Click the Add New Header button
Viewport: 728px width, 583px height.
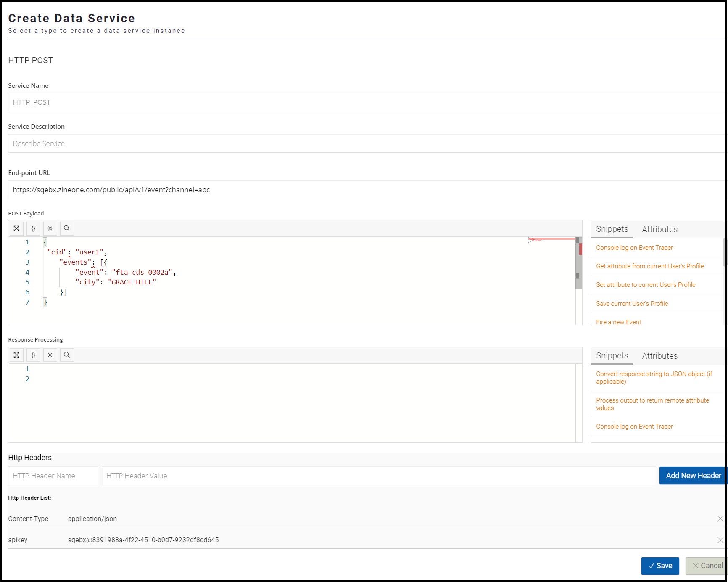point(693,476)
